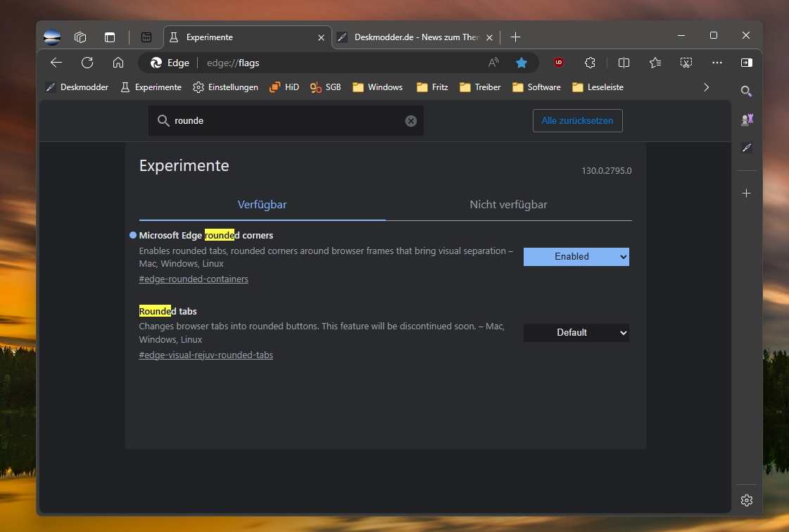Open sidebar search magnifier icon
Image resolution: width=789 pixels, height=532 pixels.
(747, 91)
